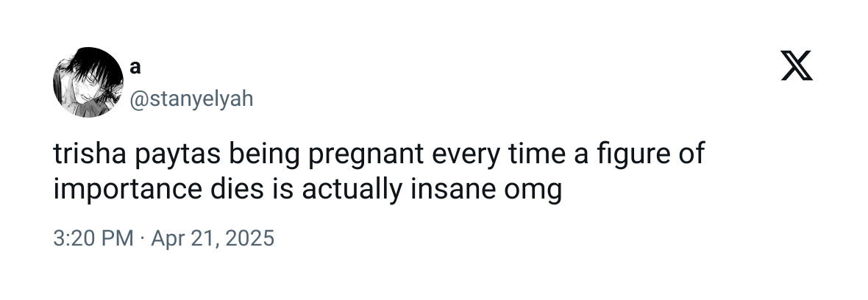Click the Apr 21, 2025 date
The image size is (868, 300).
point(212,238)
